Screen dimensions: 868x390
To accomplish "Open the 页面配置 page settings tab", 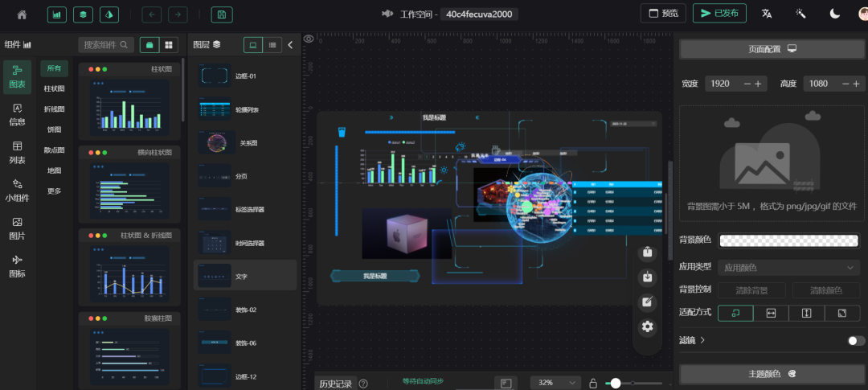I will tap(772, 49).
